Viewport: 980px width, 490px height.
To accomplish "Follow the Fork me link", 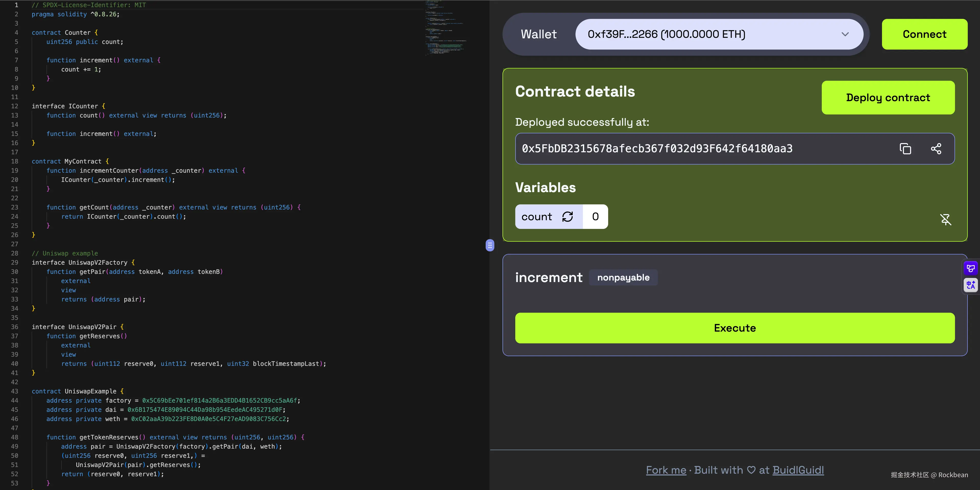I will (666, 470).
